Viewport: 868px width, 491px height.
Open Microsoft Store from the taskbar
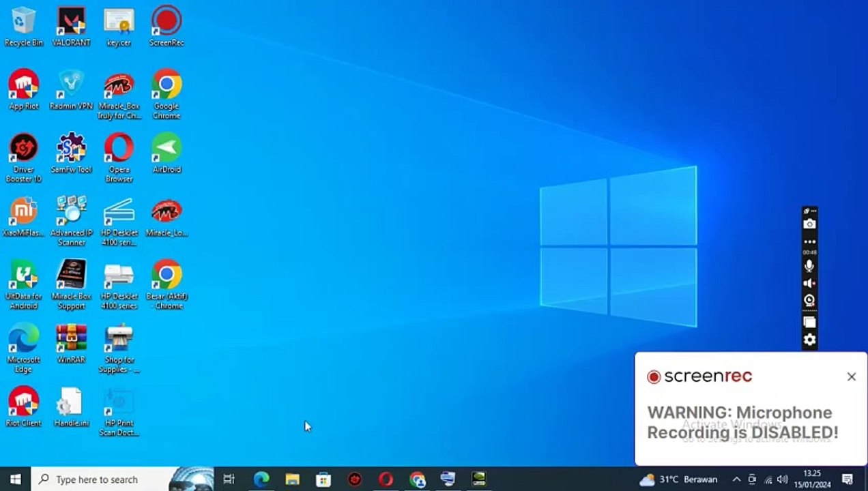click(x=323, y=479)
